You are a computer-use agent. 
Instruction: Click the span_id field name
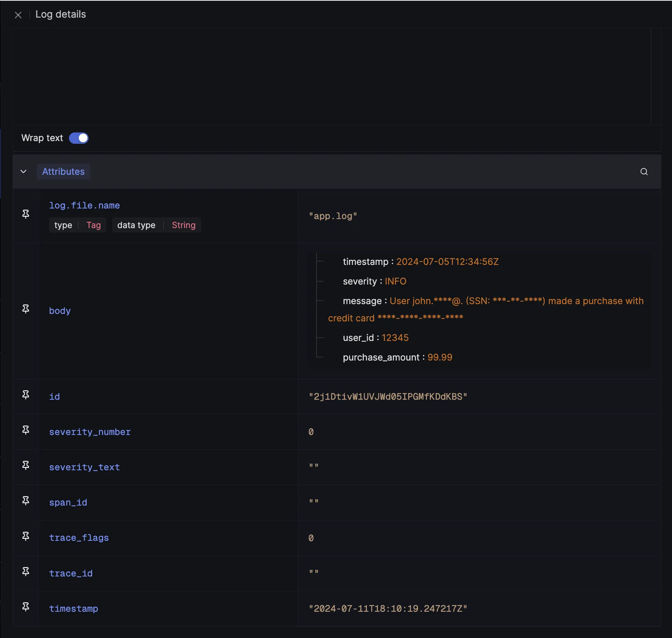click(x=68, y=502)
